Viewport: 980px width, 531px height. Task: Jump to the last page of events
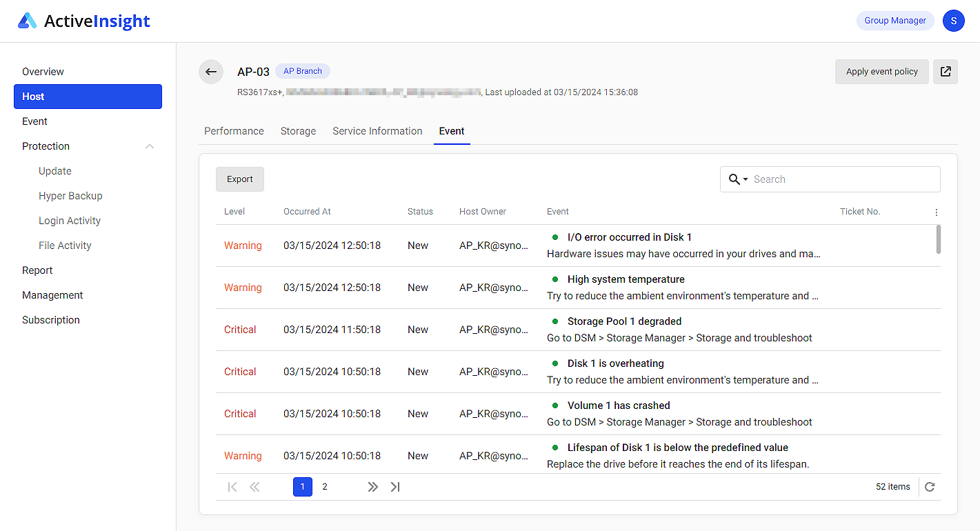coord(395,486)
